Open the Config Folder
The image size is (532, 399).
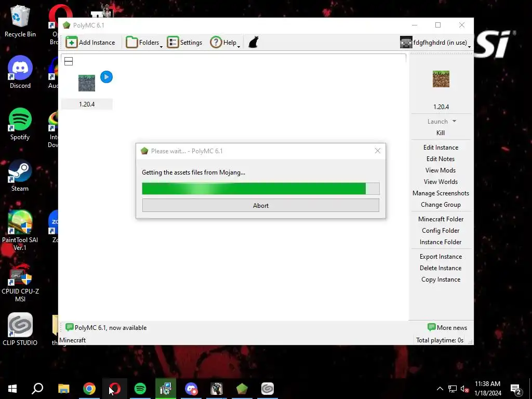point(441,231)
